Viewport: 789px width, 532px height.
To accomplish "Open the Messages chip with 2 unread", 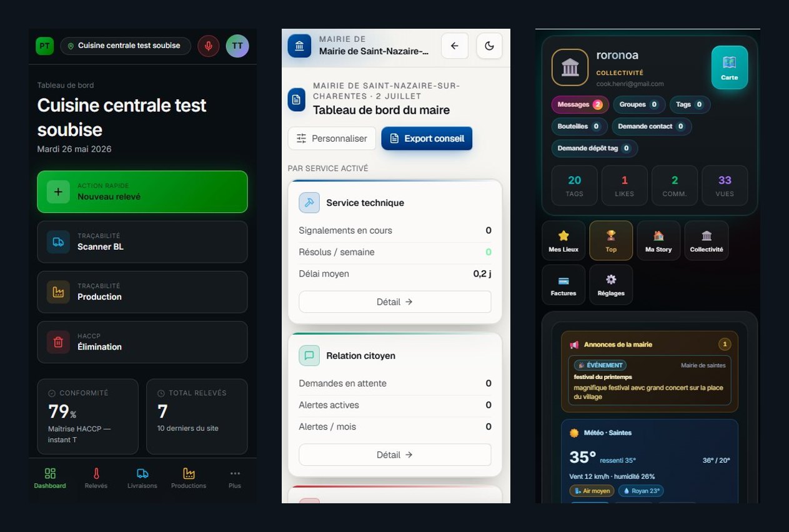I will pyautogui.click(x=580, y=105).
